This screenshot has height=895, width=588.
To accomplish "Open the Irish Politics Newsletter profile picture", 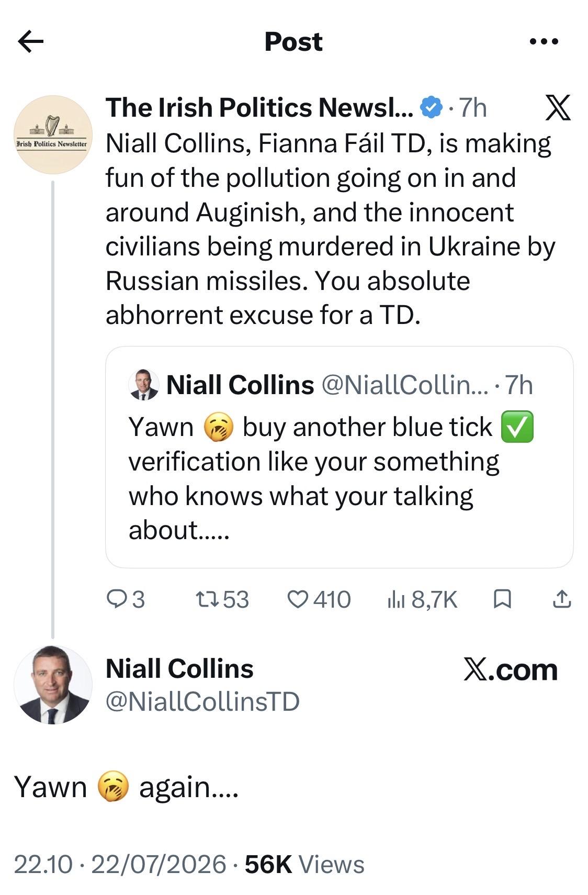I will click(53, 135).
